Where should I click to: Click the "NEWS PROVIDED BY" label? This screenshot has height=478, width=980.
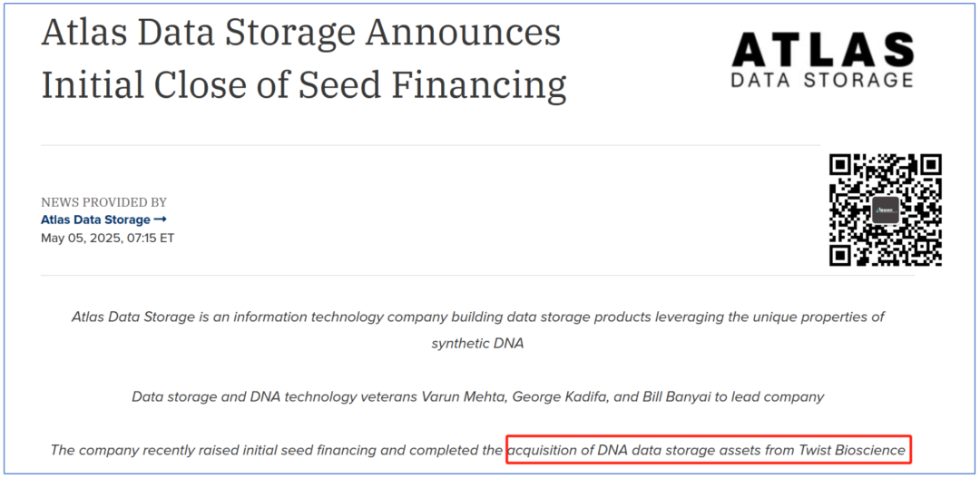pyautogui.click(x=104, y=202)
